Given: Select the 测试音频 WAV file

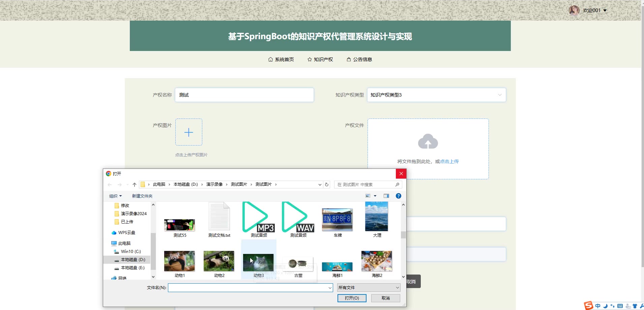Looking at the screenshot, I should [x=298, y=220].
